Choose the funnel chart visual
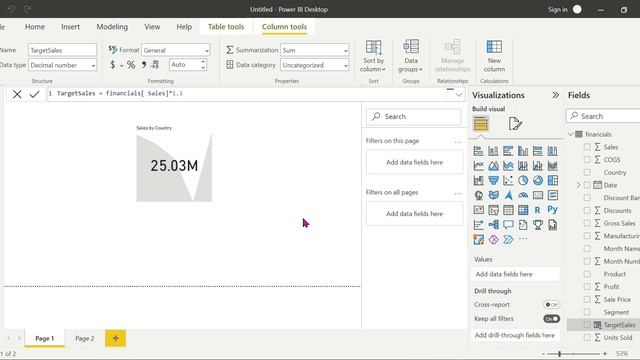The width and height of the screenshot is (640, 360). point(493,180)
